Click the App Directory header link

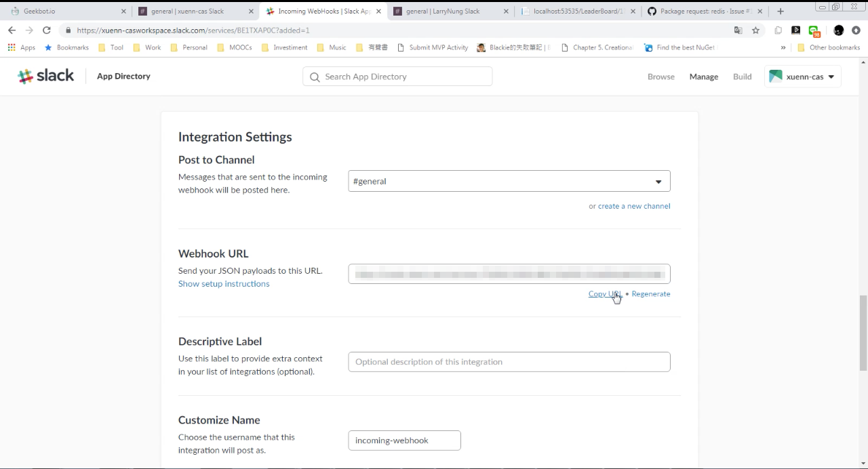pos(123,77)
